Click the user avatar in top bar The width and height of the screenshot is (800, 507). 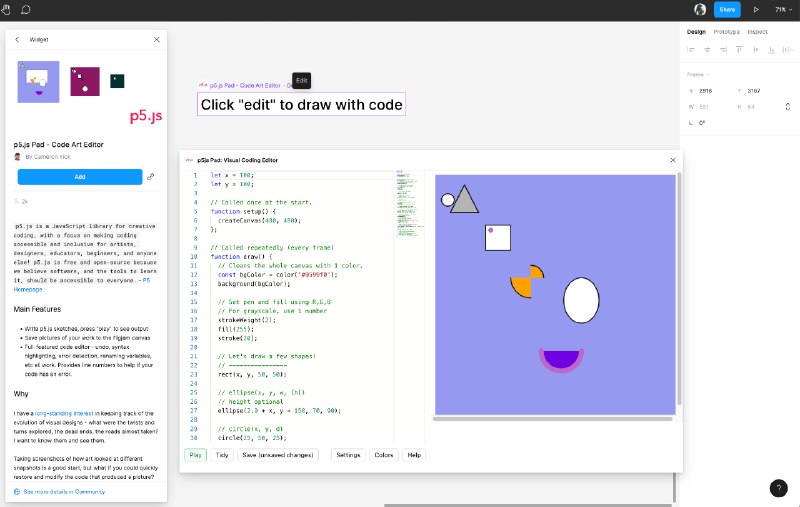tap(700, 9)
